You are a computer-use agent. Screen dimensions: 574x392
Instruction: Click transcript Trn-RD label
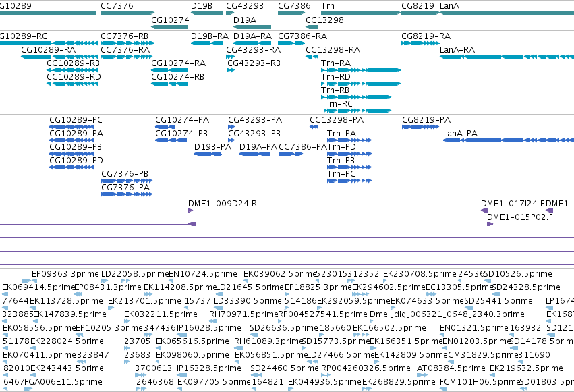click(x=336, y=77)
